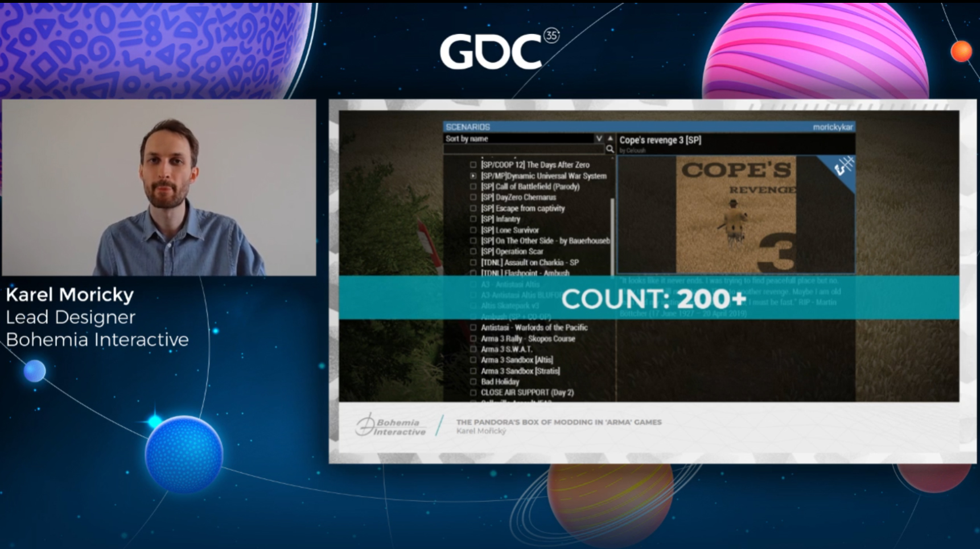Tick the Arma 3 Sandbox [Stratis] checkbox
980x549 pixels.
click(473, 371)
